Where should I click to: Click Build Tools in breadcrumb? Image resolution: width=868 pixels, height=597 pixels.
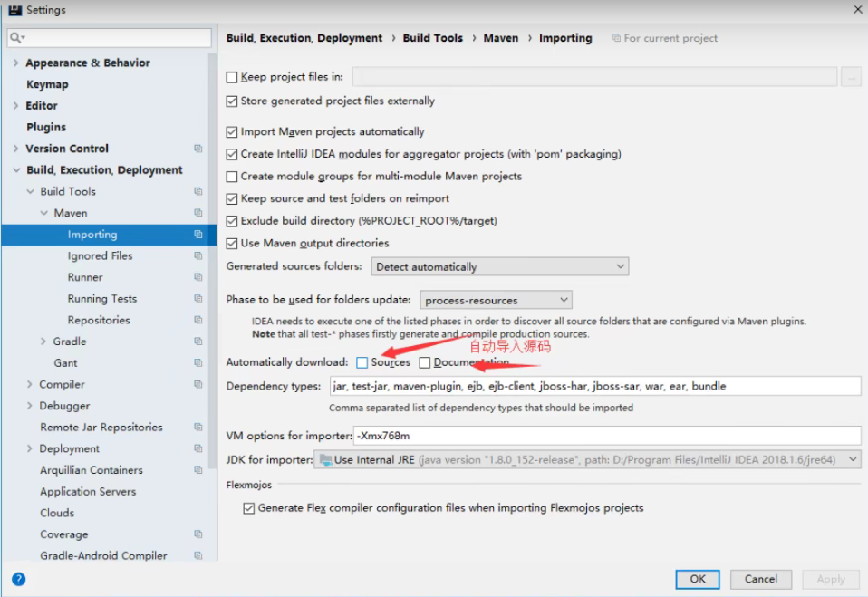point(432,38)
